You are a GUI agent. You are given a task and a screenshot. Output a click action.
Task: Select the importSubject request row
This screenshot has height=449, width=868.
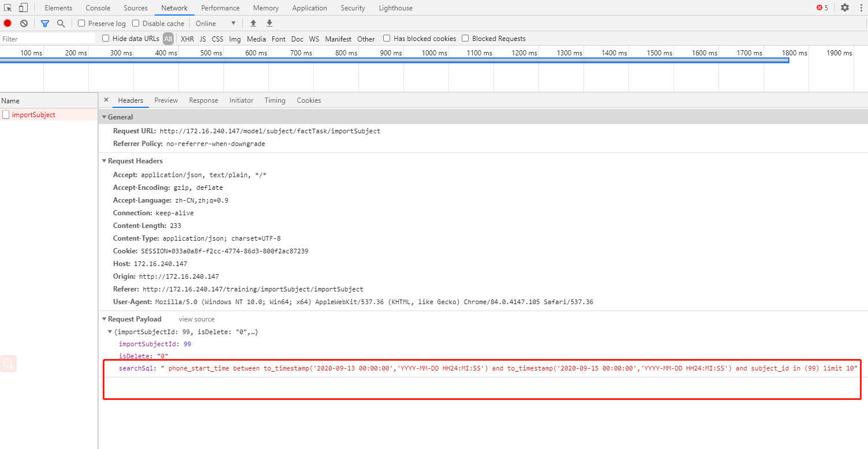click(49, 115)
